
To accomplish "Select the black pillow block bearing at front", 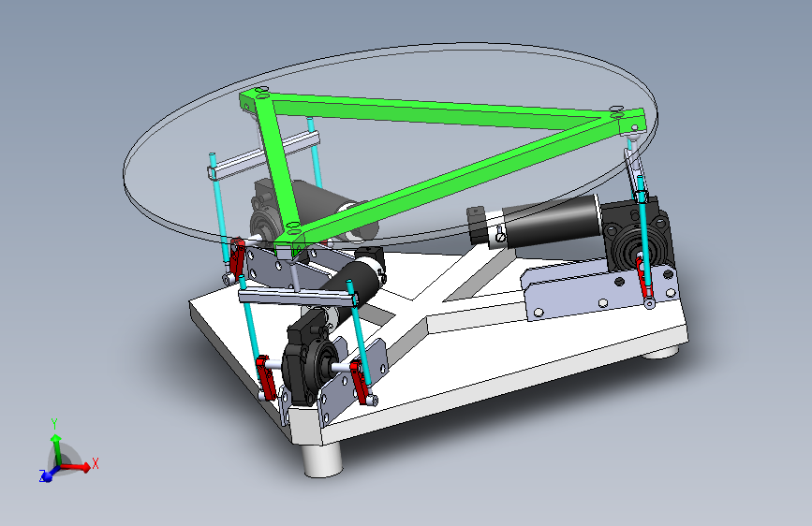I will pos(309,358).
